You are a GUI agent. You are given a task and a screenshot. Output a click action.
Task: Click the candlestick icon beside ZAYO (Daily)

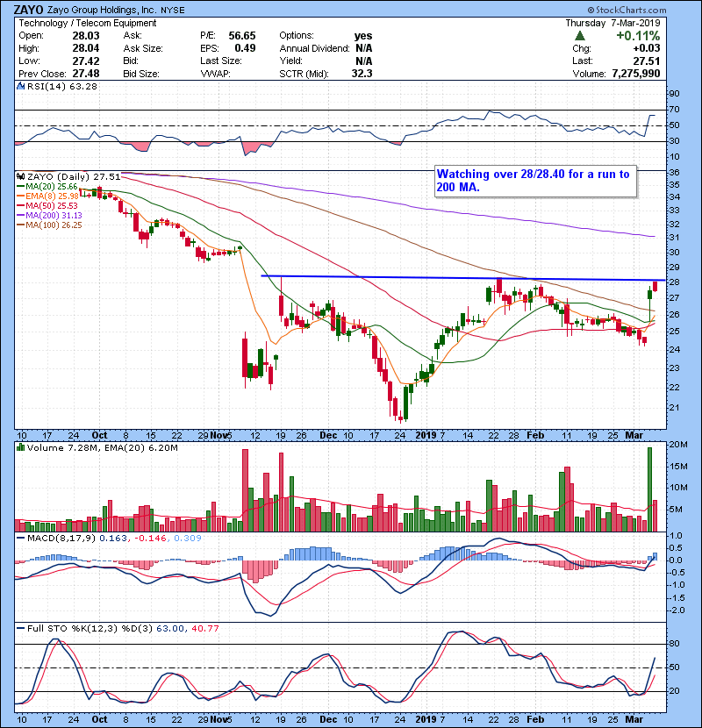click(x=20, y=176)
